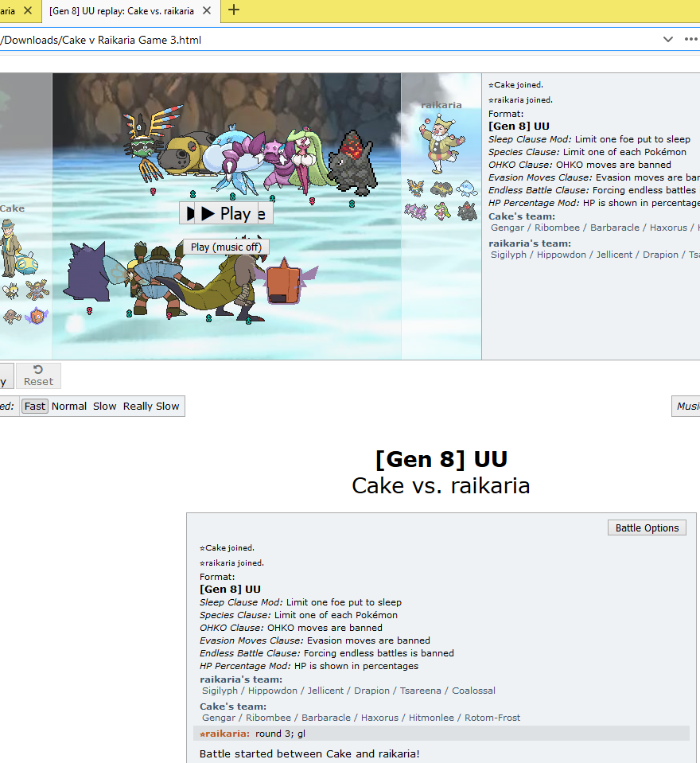700x763 pixels.
Task: Click the Play (music off) button
Action: pos(226,247)
